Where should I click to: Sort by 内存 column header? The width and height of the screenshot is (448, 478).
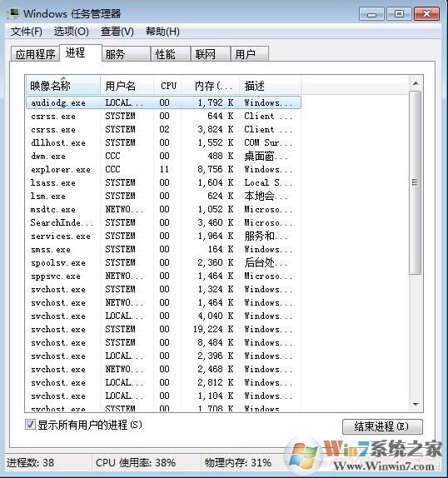pyautogui.click(x=211, y=86)
